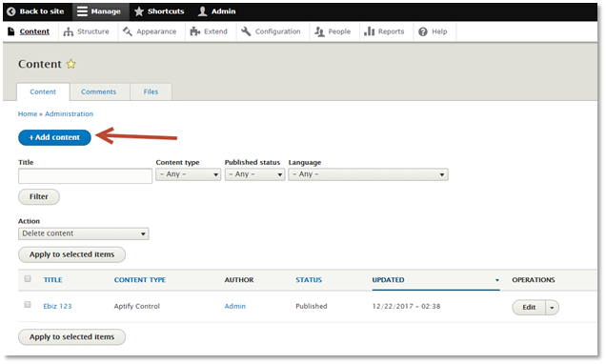This screenshot has width=606, height=364.
Task: Click the Extend puzzle piece icon
Action: pos(195,31)
